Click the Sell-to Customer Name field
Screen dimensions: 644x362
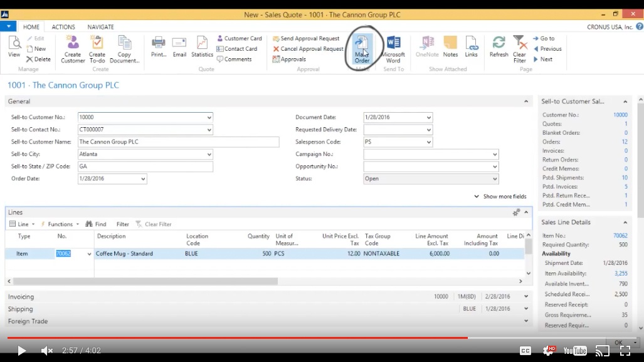[x=178, y=142]
